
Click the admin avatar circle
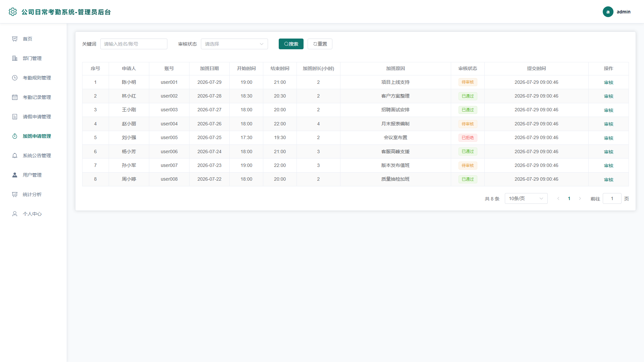point(608,12)
